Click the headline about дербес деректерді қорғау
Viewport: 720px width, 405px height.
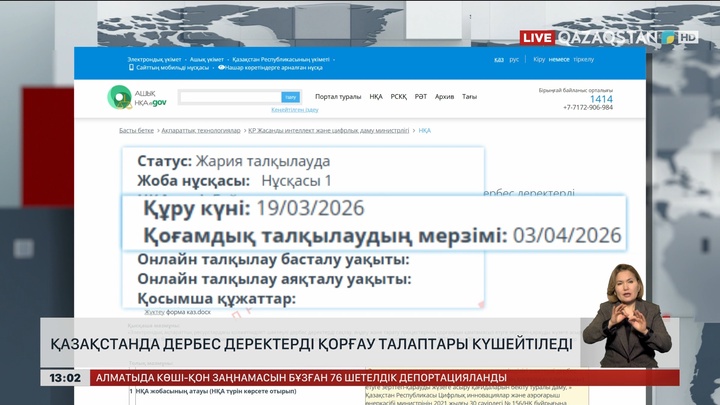coord(311,343)
